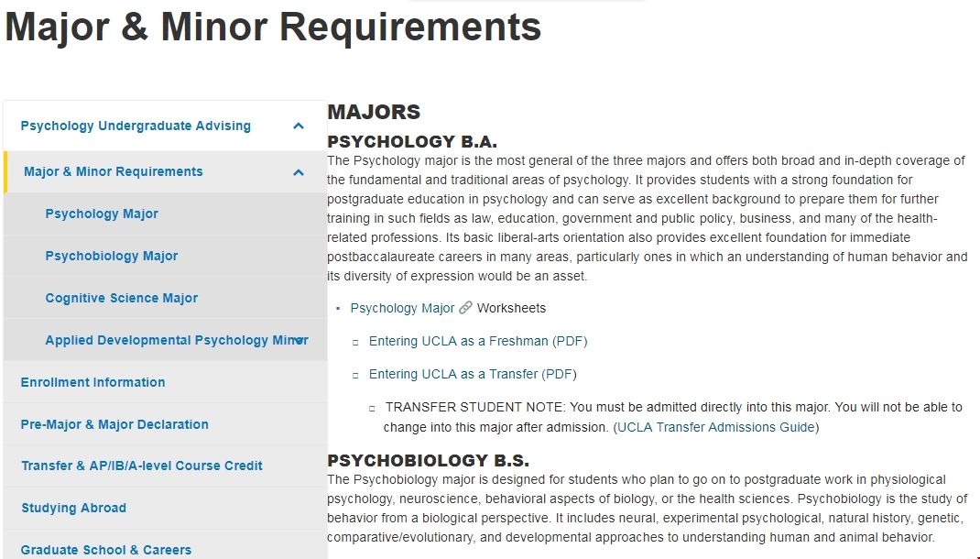980x559 pixels.
Task: Click the Major & Minor Requirements page title
Action: click(x=273, y=27)
